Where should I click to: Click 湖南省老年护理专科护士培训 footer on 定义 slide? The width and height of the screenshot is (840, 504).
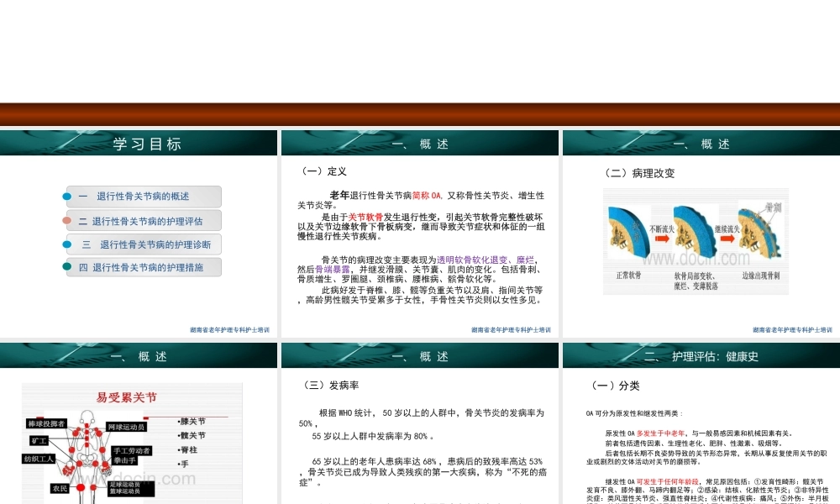[x=511, y=330]
